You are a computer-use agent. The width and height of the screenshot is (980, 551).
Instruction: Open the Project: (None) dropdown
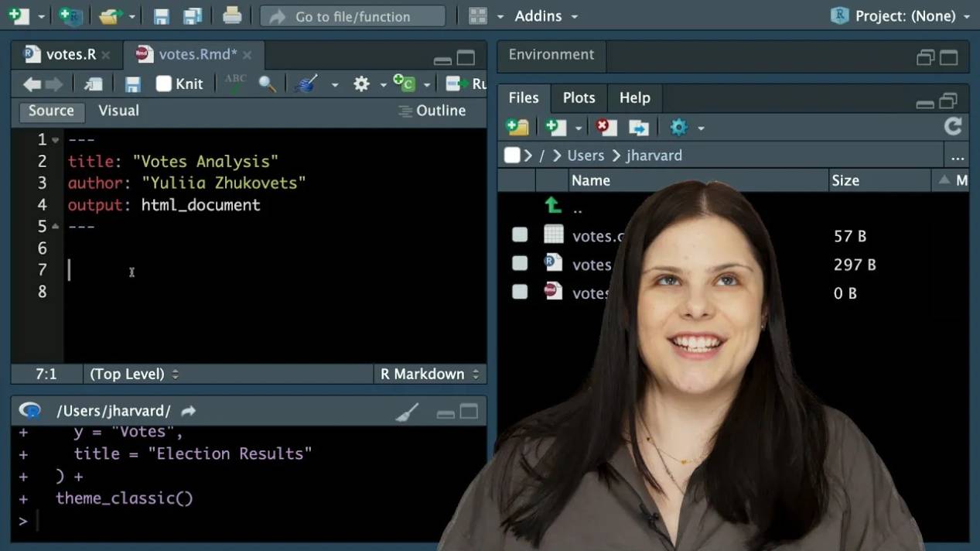(900, 15)
